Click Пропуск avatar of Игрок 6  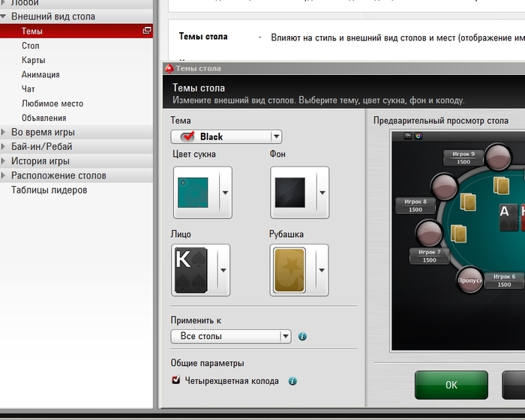tap(469, 280)
